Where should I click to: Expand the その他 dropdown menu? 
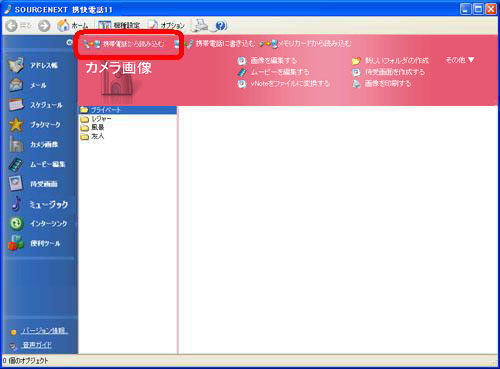460,60
